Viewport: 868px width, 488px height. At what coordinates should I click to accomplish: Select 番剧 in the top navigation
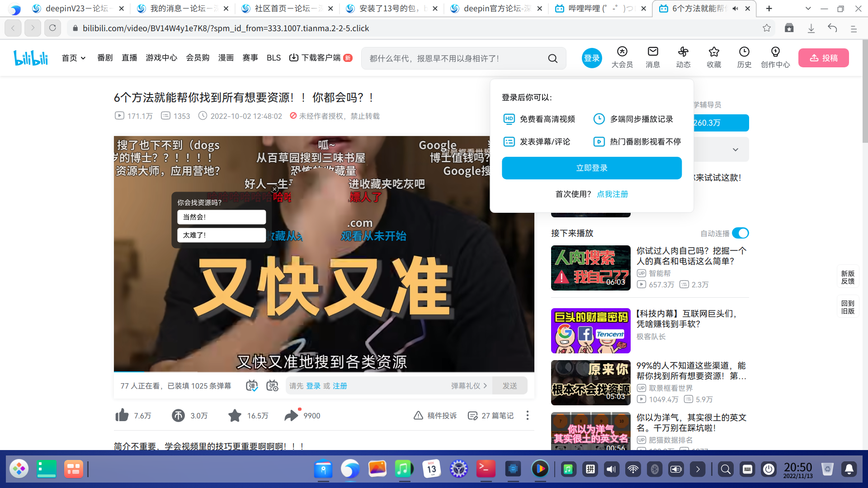[104, 58]
